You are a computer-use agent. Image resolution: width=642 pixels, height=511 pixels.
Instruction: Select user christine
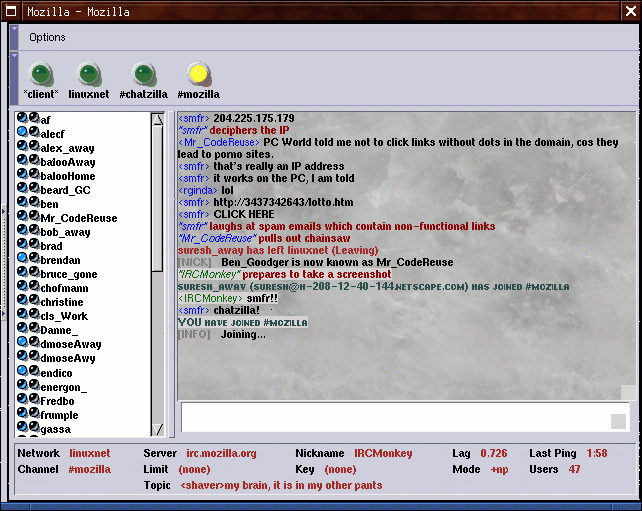point(62,302)
